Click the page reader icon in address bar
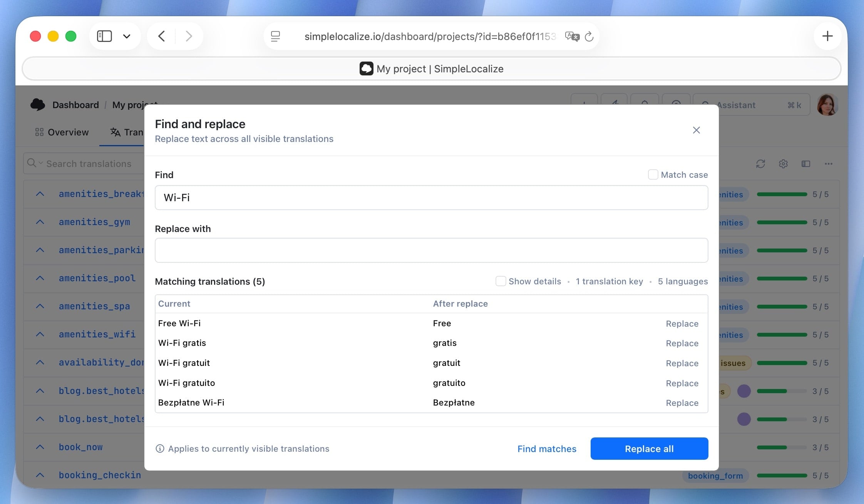This screenshot has width=864, height=504. point(275,36)
